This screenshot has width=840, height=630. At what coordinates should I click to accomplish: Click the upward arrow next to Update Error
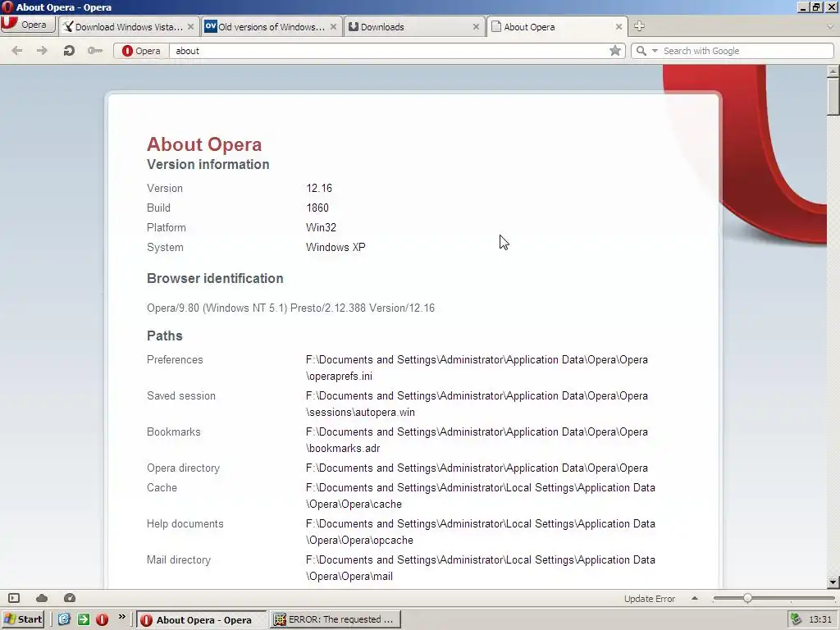point(695,598)
